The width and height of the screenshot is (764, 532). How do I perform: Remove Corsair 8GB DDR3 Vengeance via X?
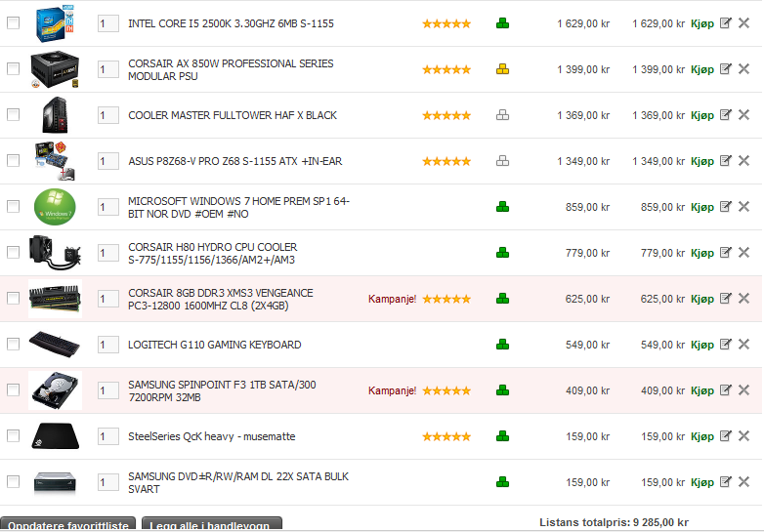(x=743, y=299)
